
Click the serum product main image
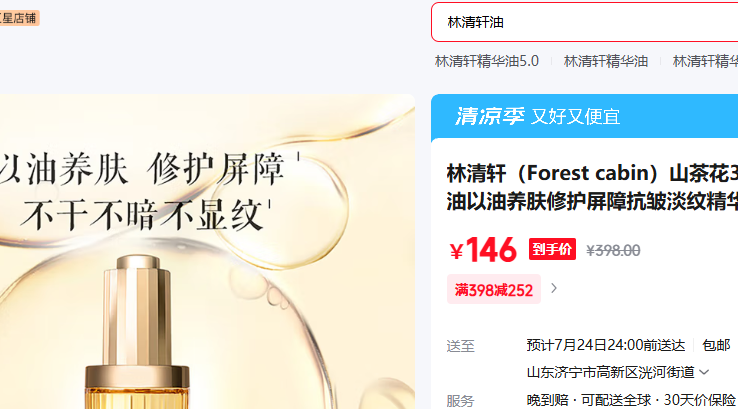207,251
